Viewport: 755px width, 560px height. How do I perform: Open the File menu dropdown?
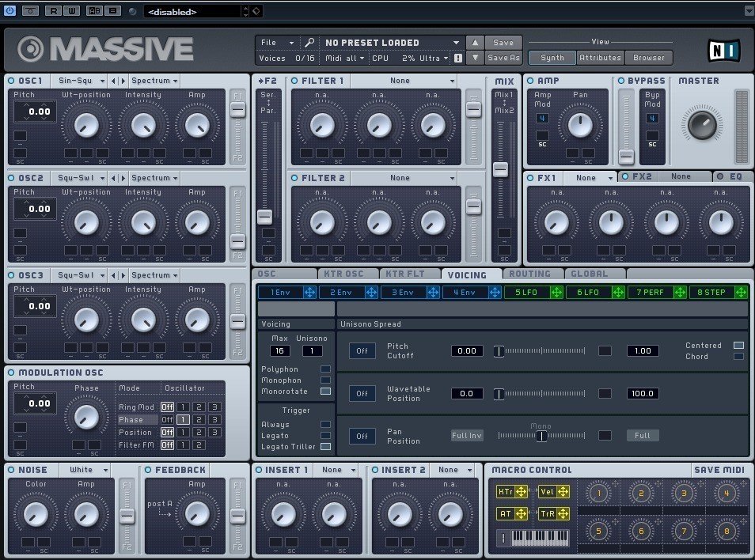coord(277,43)
